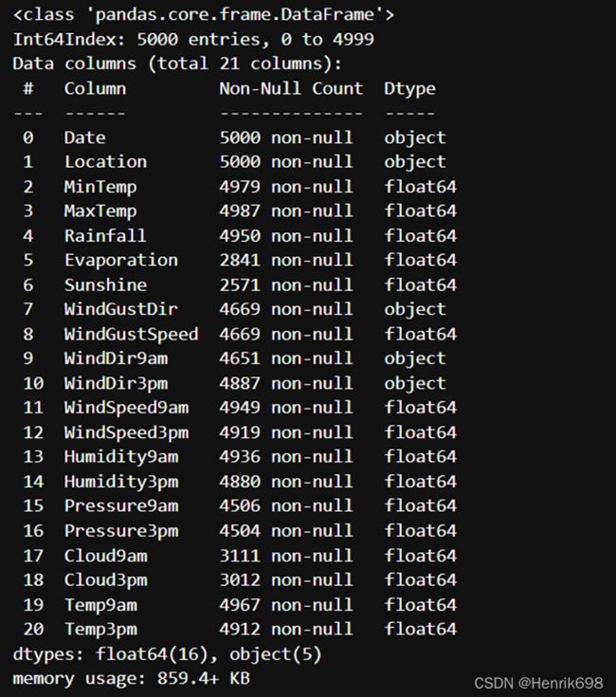Click the MinTemp column name
Image resolution: width=616 pixels, height=697 pixels.
100,187
